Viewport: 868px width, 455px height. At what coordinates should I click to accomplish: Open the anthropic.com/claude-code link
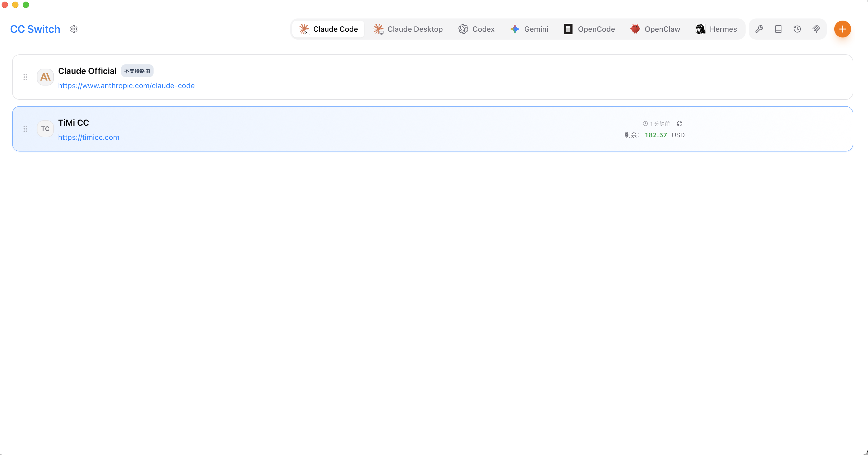tap(126, 86)
